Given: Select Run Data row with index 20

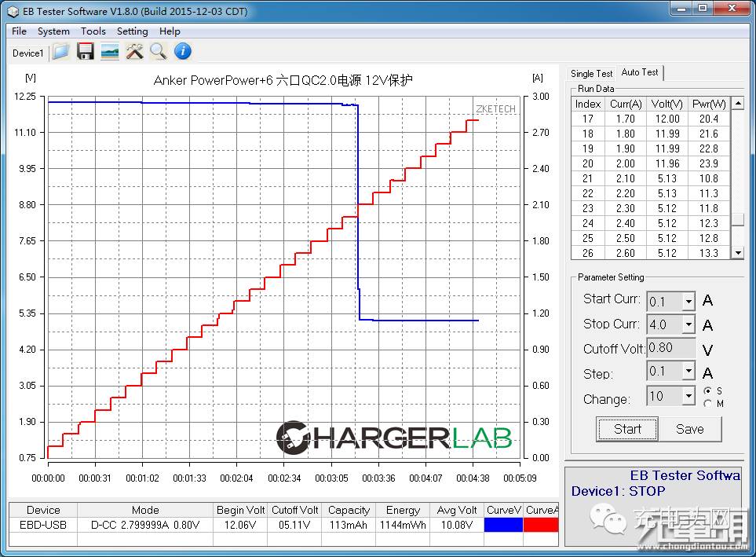Looking at the screenshot, I should point(651,163).
